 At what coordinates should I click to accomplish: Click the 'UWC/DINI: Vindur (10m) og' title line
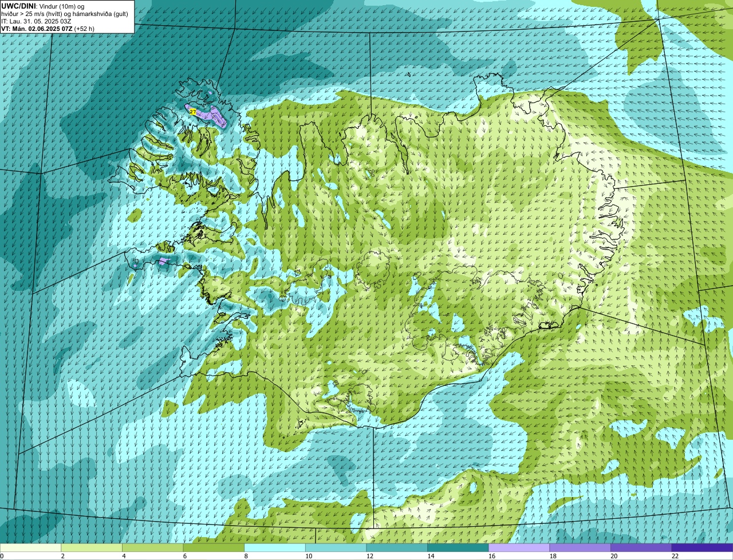pyautogui.click(x=43, y=6)
